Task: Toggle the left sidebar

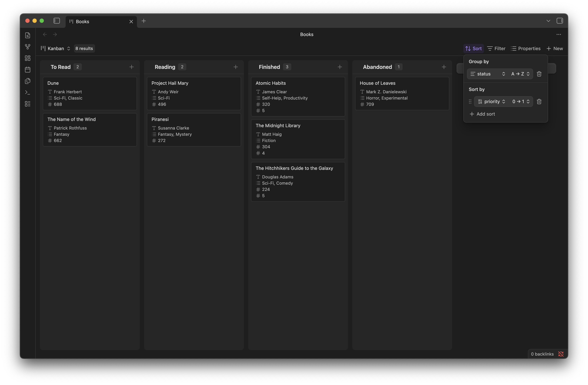Action: (57, 21)
